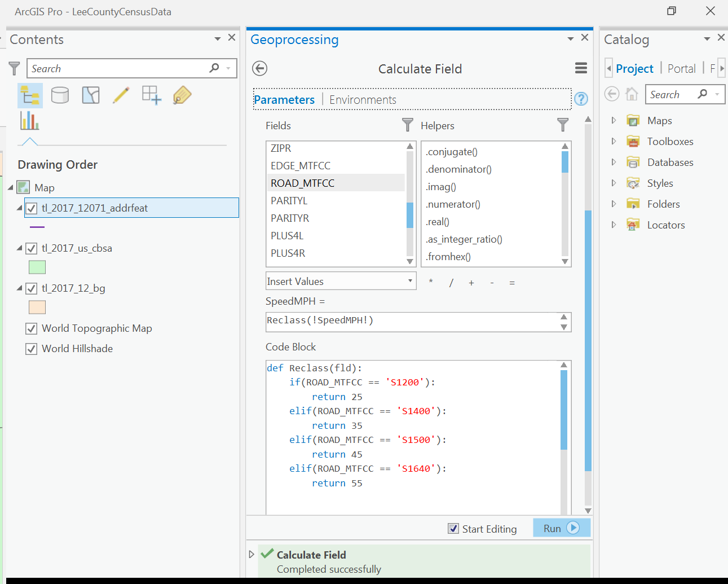
Task: Click the filter icon next to Fields
Action: point(407,125)
